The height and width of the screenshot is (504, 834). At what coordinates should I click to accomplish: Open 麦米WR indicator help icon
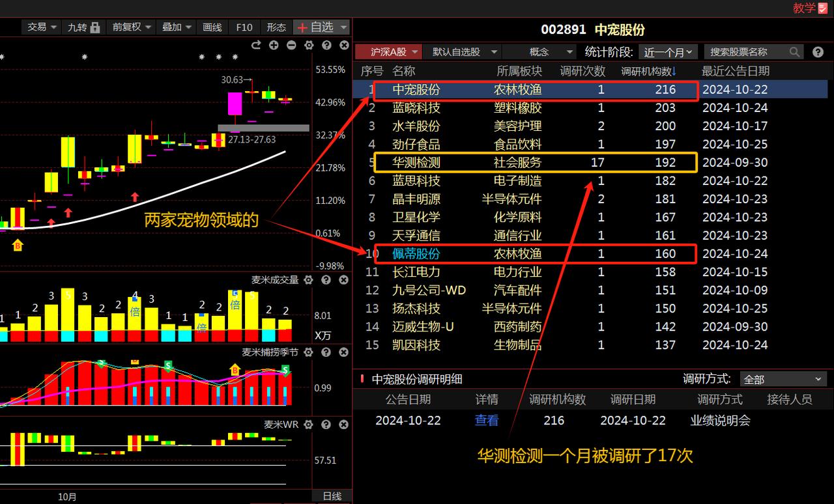point(326,425)
